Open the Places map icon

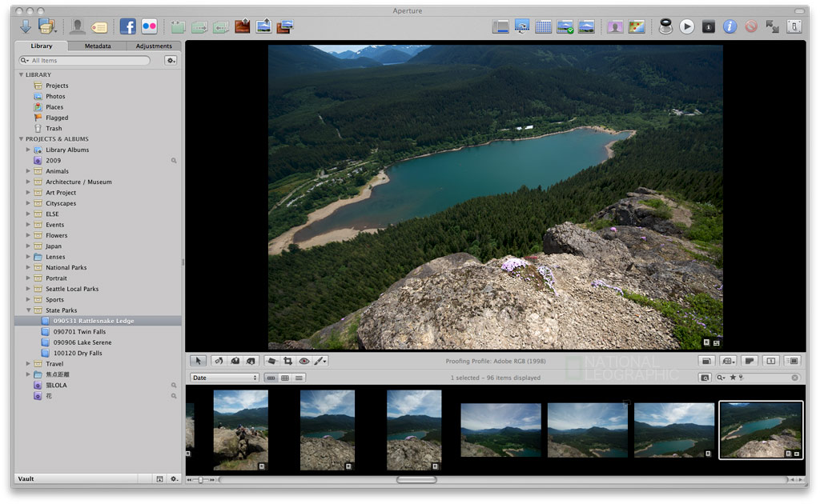[637, 26]
